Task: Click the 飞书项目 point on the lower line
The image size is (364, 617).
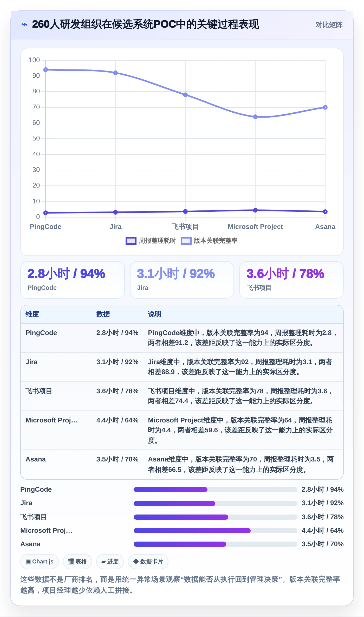Action: click(x=185, y=211)
